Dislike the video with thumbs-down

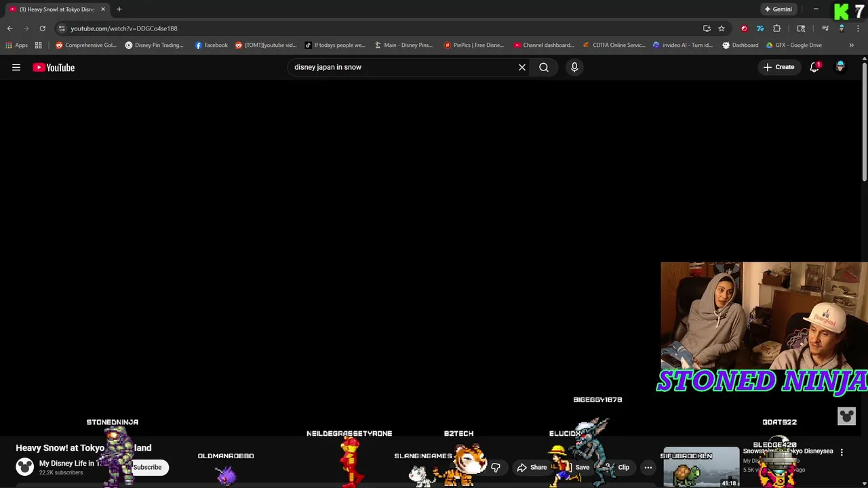coord(496,467)
